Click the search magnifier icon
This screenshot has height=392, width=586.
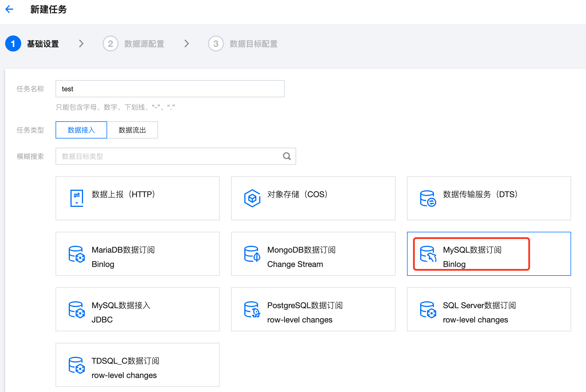click(x=287, y=156)
